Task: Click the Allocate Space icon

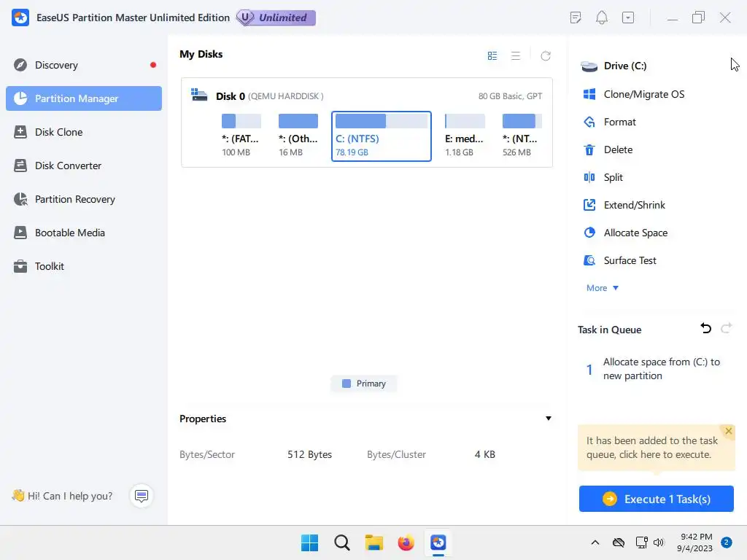Action: tap(589, 233)
